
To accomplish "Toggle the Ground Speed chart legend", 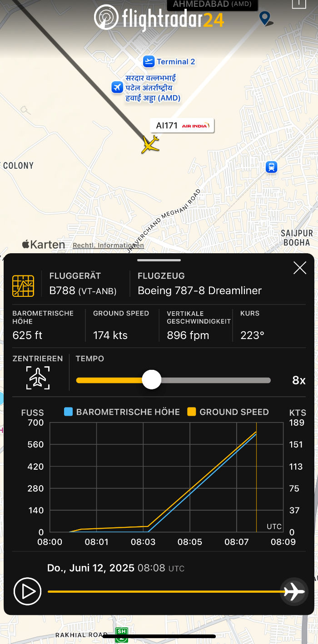I will 228,412.
